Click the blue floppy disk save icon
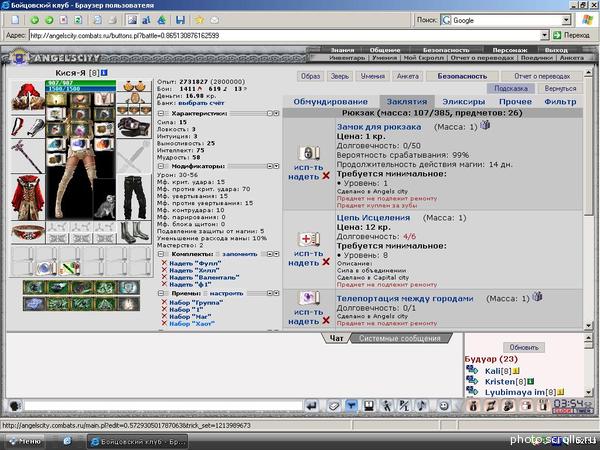 click(180, 20)
